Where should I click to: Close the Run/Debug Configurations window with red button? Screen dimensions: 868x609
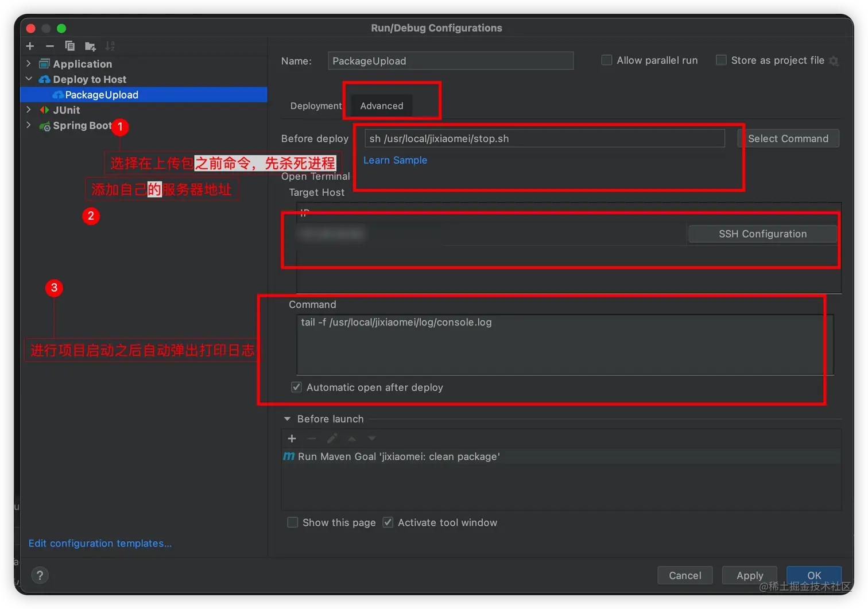pos(31,28)
